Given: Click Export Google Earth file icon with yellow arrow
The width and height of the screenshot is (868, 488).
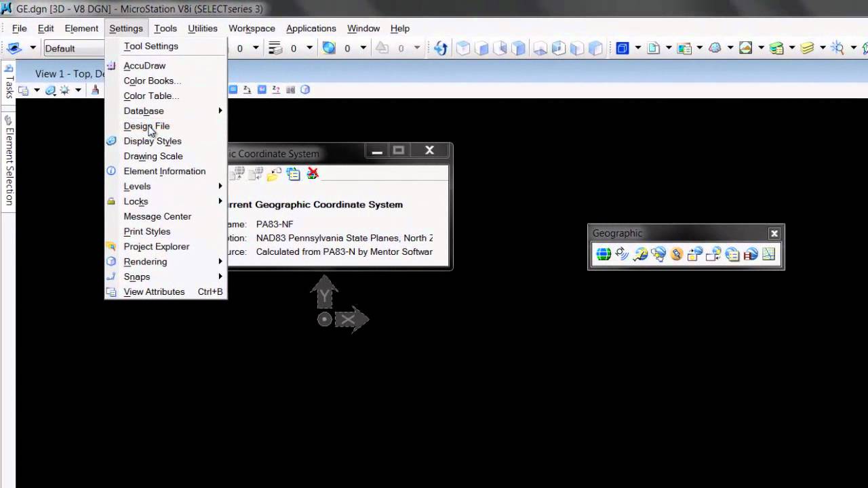Looking at the screenshot, I should point(640,254).
